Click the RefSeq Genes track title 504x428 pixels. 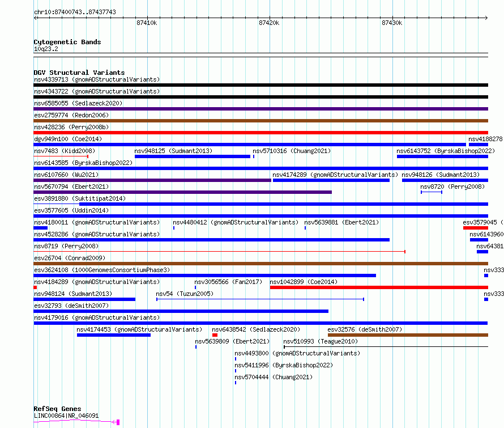click(57, 409)
